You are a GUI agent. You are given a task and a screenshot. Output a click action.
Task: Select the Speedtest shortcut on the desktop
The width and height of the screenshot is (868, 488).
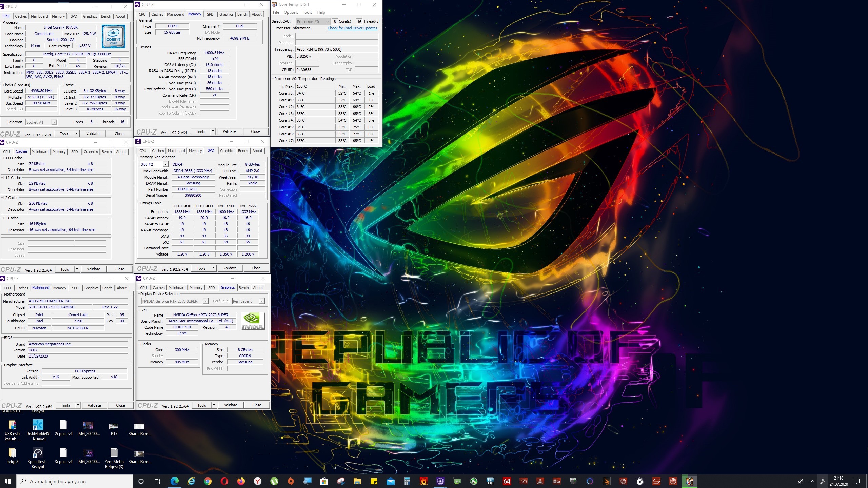point(38,458)
